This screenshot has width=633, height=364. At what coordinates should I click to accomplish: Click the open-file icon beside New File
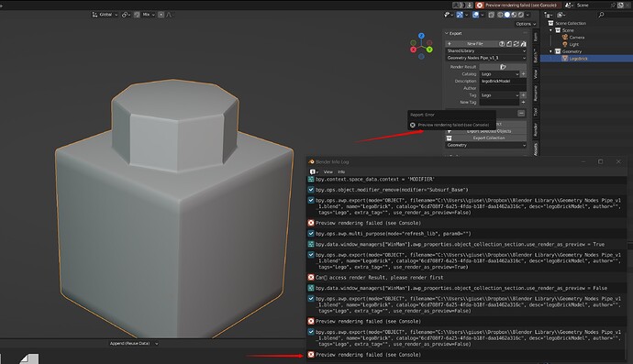(x=509, y=44)
